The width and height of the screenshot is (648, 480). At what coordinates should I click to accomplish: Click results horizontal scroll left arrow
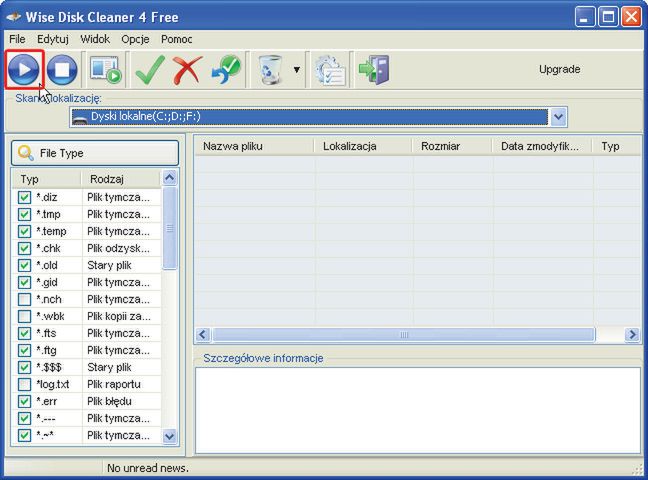pos(203,334)
